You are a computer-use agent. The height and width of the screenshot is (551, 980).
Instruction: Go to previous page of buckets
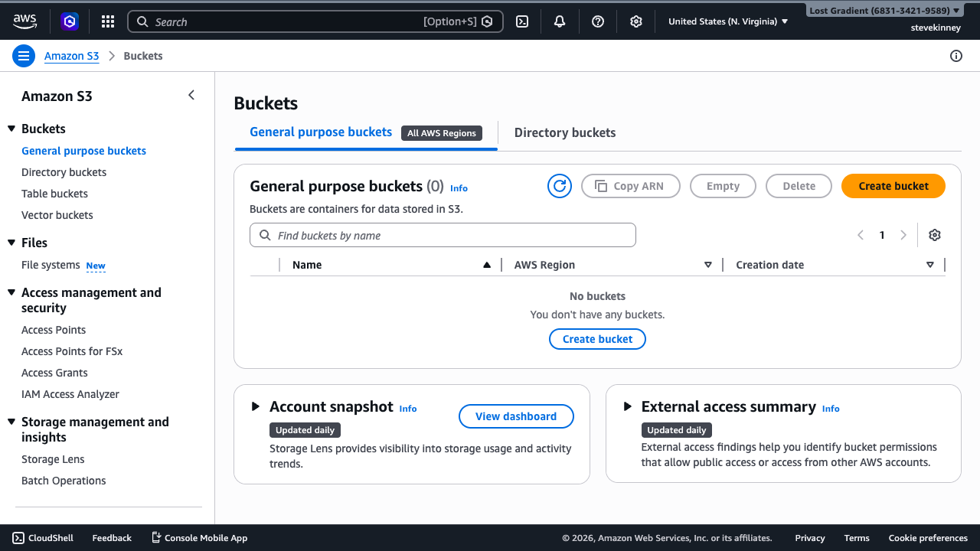coord(861,235)
